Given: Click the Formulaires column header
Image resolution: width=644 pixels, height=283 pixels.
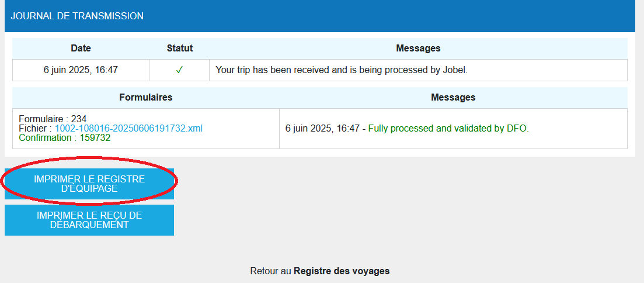Looking at the screenshot, I should tap(145, 97).
